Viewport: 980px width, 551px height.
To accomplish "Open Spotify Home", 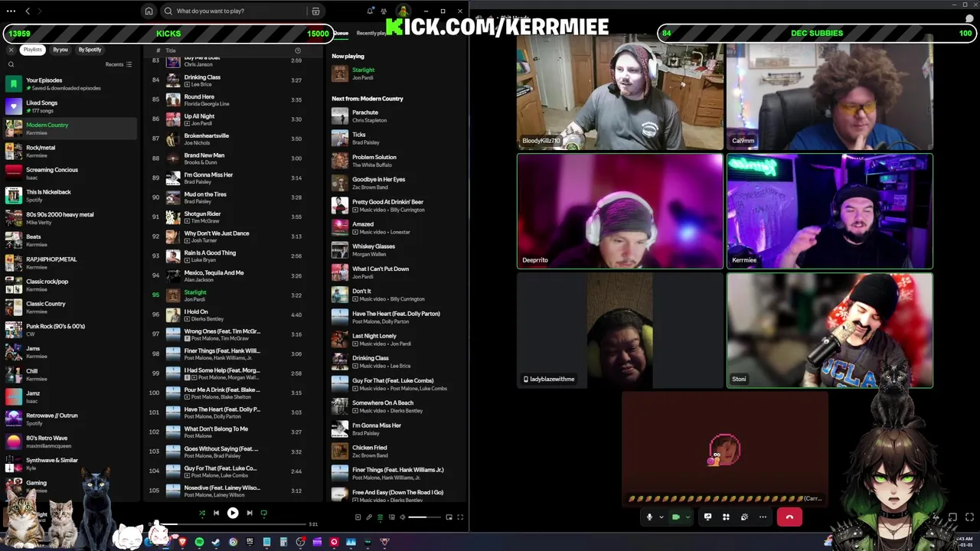I will tap(149, 11).
